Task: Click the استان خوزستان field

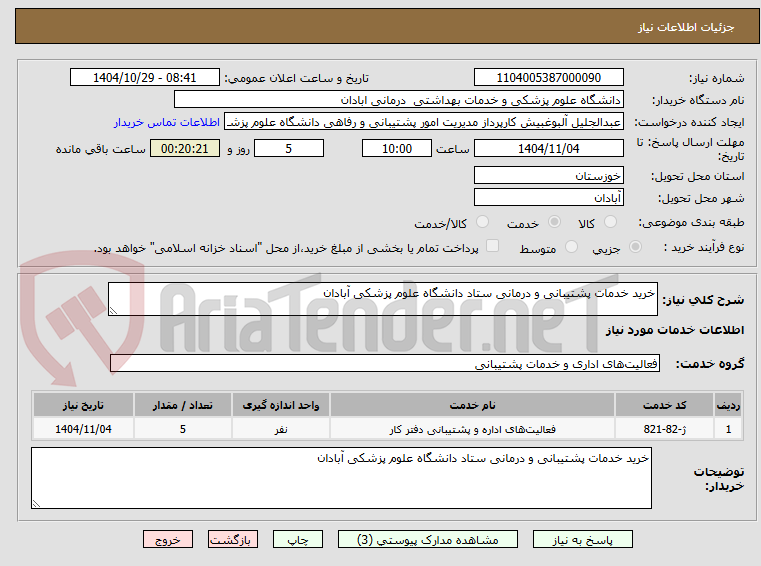Action: [x=548, y=176]
